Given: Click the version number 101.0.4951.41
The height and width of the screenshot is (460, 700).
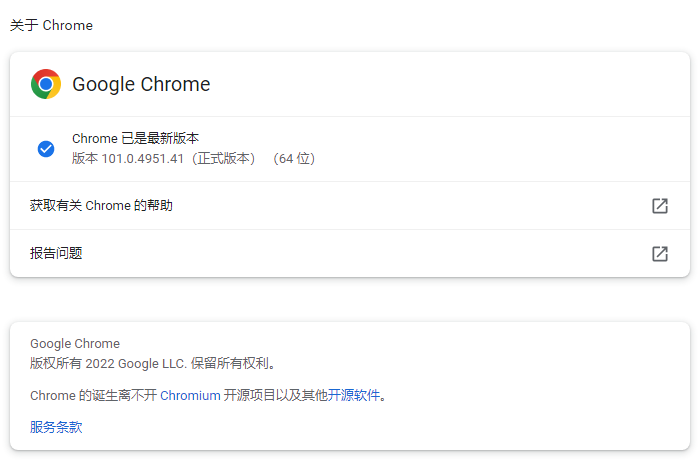Looking at the screenshot, I should [x=144, y=158].
